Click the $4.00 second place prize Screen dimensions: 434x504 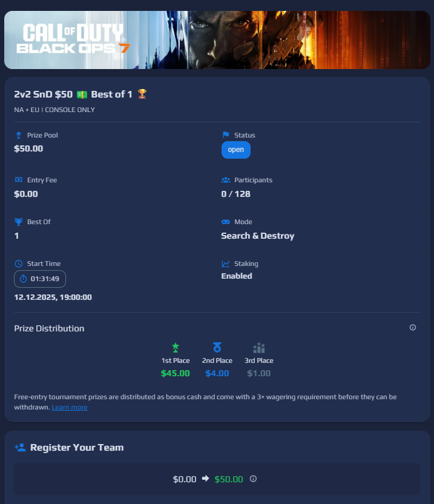(x=217, y=373)
